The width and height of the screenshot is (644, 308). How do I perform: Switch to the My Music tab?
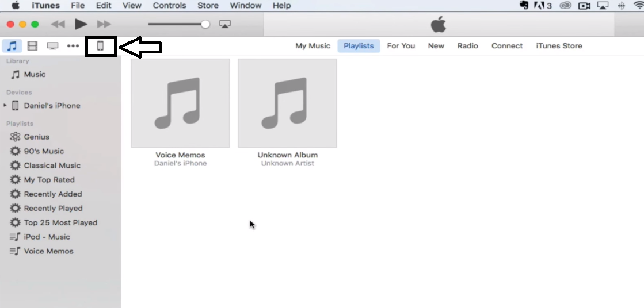point(313,46)
